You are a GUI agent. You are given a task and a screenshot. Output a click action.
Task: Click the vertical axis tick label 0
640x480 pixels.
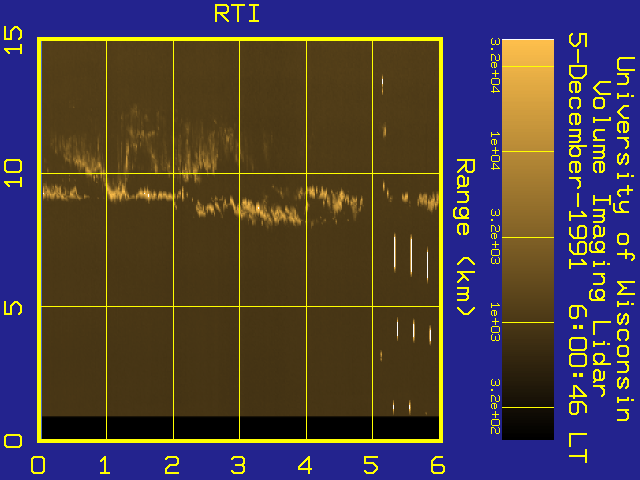pos(13,441)
